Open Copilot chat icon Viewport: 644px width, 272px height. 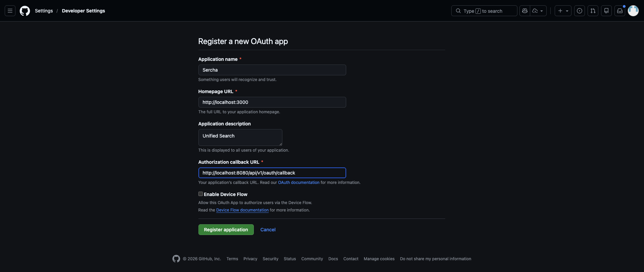[525, 11]
